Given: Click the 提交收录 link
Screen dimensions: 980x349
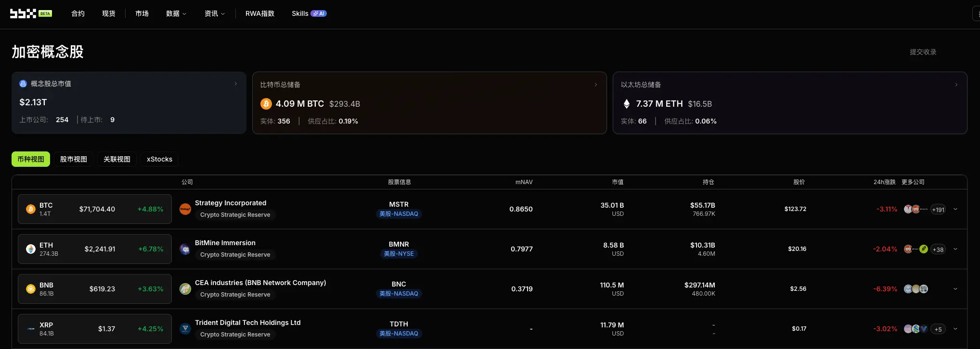Looking at the screenshot, I should pyautogui.click(x=923, y=52).
